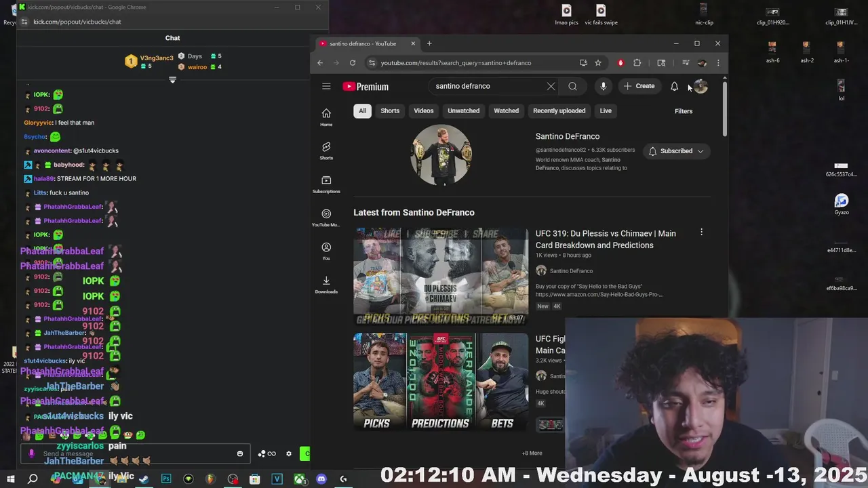868x488 pixels.
Task: Click the Create button
Action: coord(639,86)
